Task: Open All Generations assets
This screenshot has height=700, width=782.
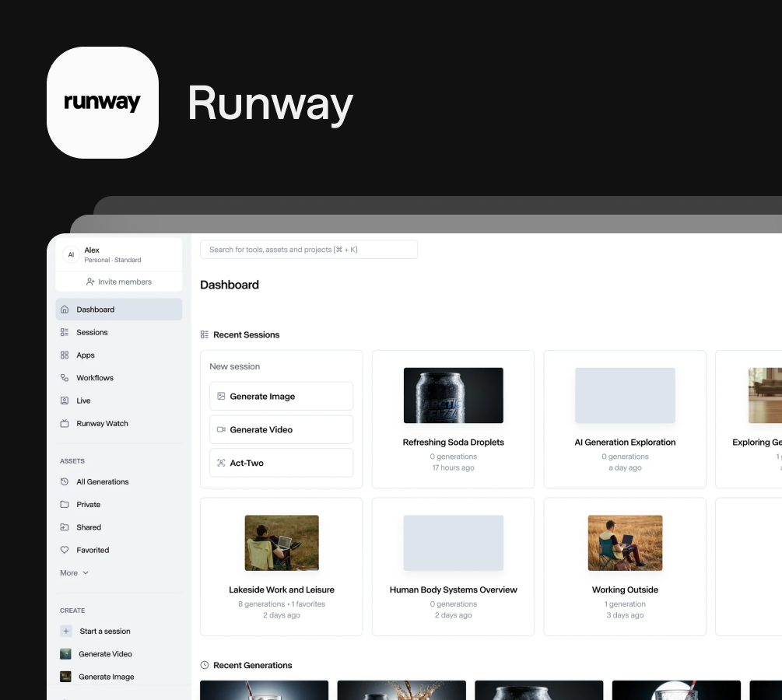Action: (x=119, y=481)
